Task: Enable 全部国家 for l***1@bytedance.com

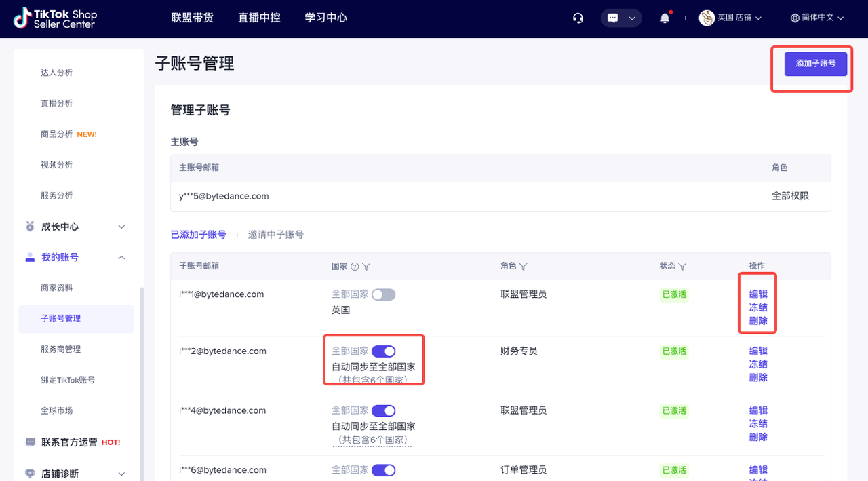Action: tap(383, 294)
